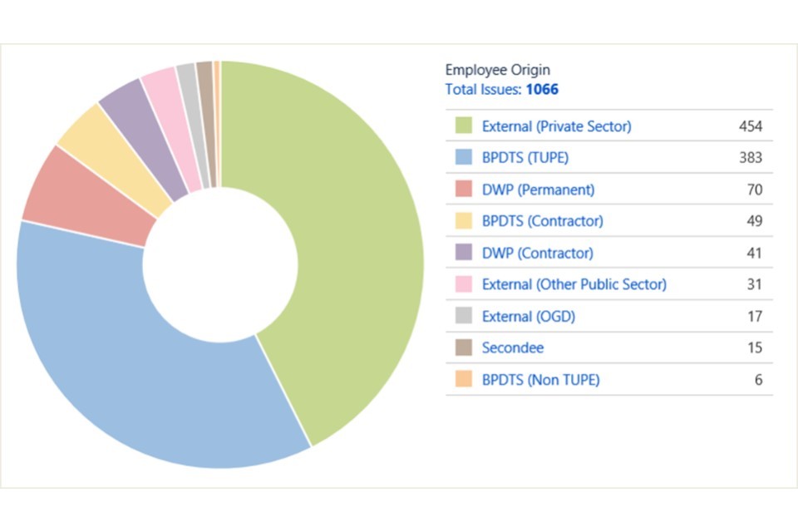Open the Secondee legend link

click(x=513, y=347)
